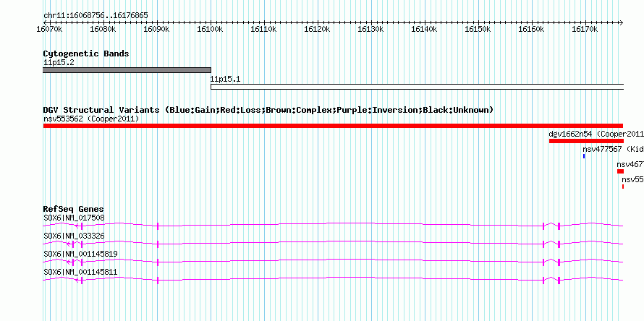Click the 16170k ruler tick label
644x321 pixels.
coord(585,30)
